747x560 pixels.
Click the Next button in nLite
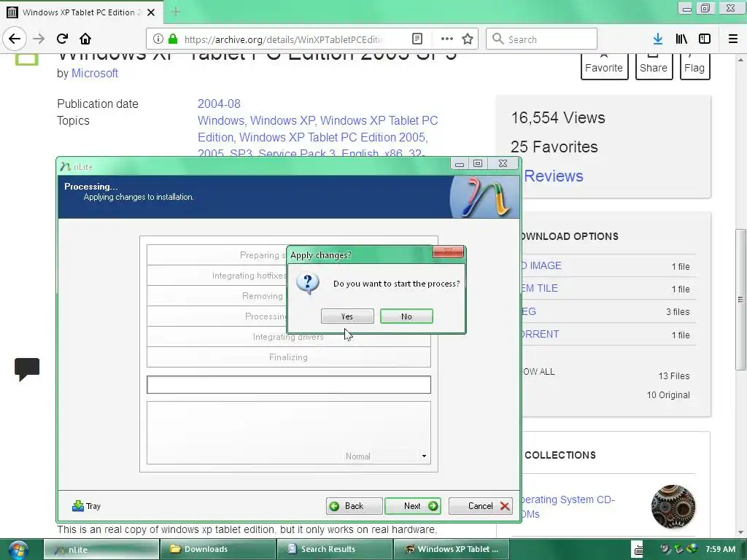[413, 506]
